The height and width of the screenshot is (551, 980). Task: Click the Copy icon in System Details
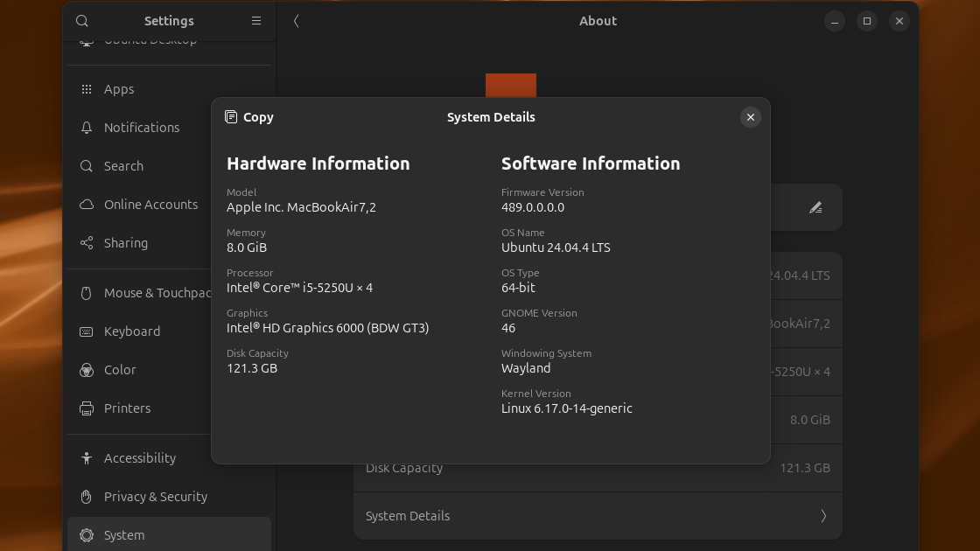(231, 117)
